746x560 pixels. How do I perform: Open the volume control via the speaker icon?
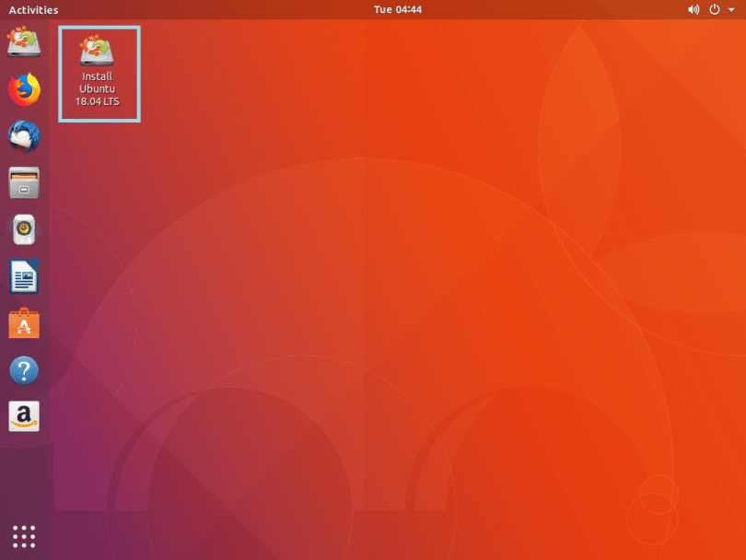point(694,9)
